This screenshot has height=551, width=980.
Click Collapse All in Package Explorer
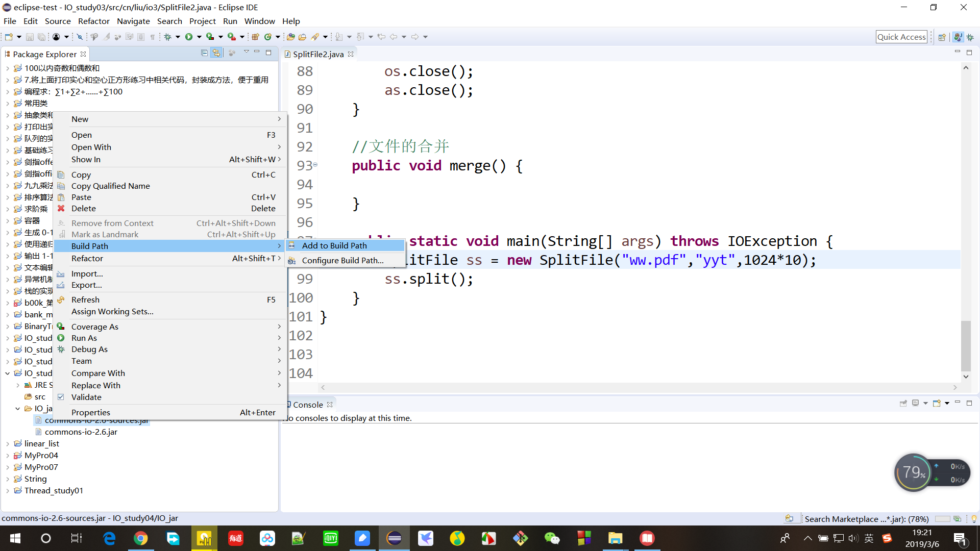pos(204,53)
